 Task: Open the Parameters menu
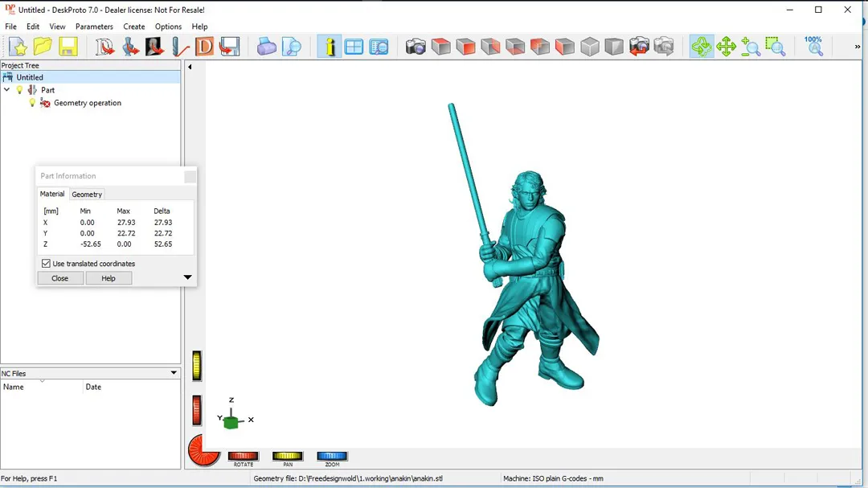tap(94, 27)
